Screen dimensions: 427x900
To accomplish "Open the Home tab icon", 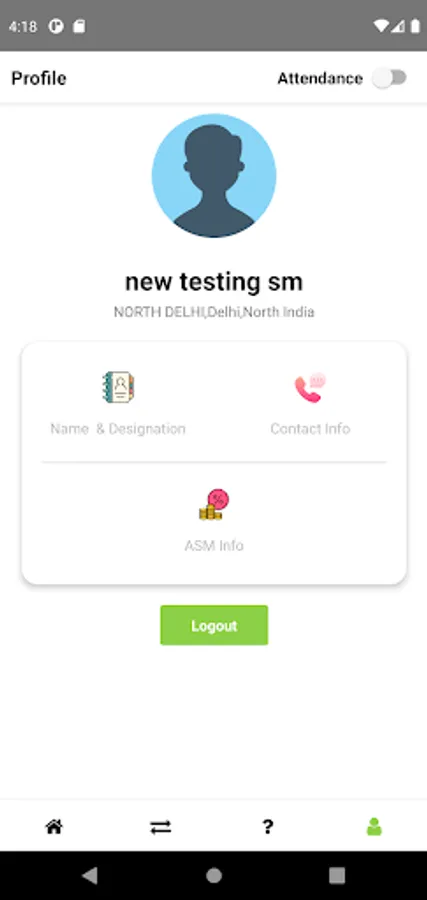I will tap(54, 827).
